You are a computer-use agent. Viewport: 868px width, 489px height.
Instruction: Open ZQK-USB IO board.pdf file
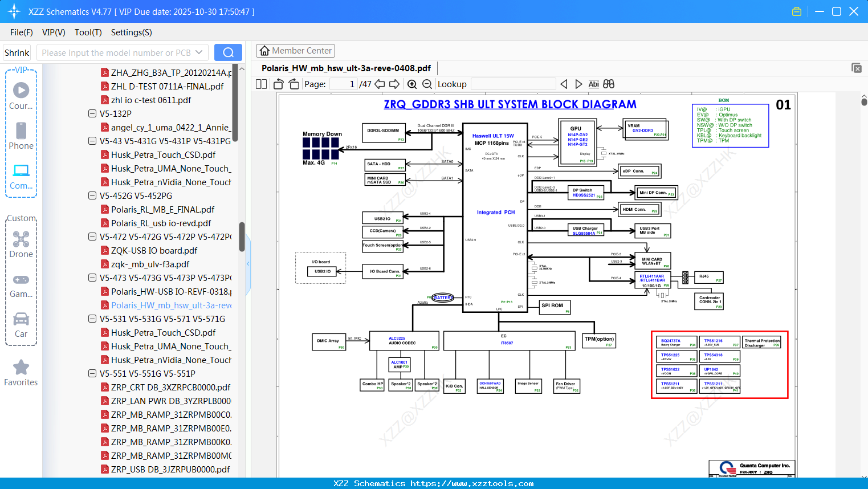point(154,250)
